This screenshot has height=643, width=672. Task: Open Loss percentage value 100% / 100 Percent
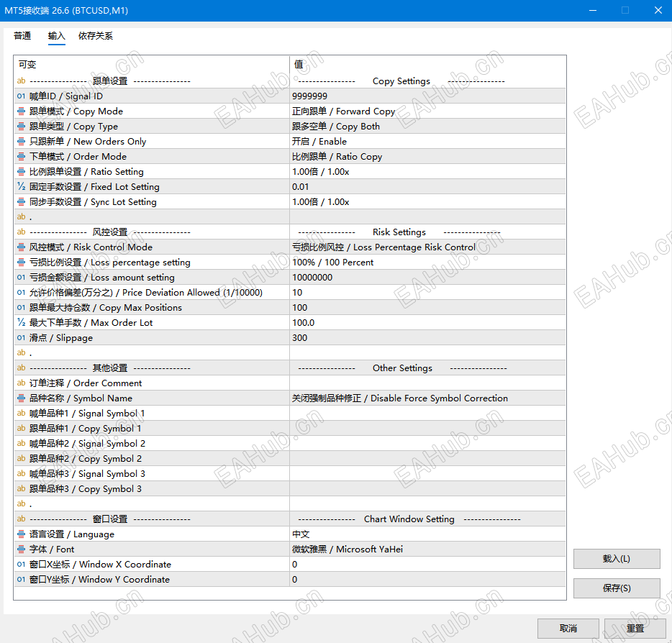pos(427,263)
